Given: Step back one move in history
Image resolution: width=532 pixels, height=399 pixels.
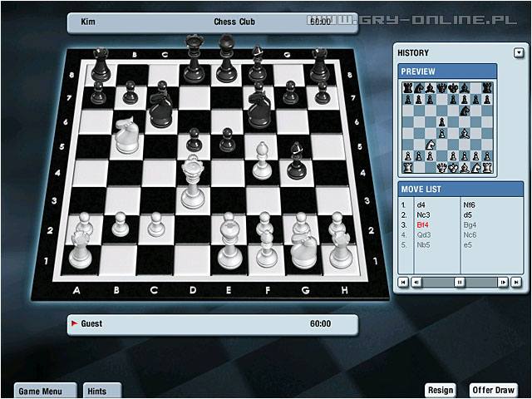Looking at the screenshot, I should [x=416, y=282].
